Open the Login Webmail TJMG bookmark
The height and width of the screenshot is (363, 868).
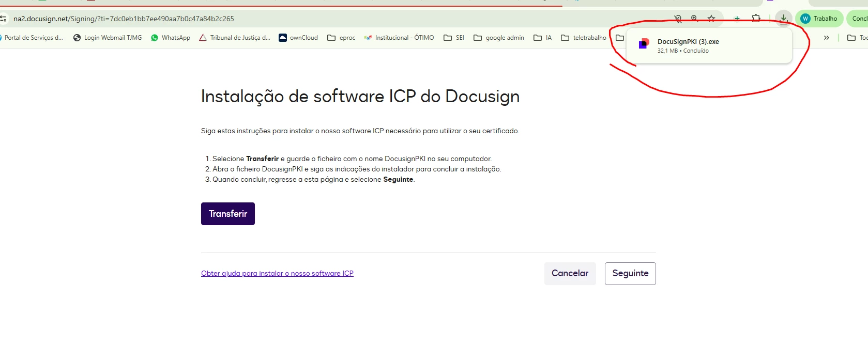(108, 38)
